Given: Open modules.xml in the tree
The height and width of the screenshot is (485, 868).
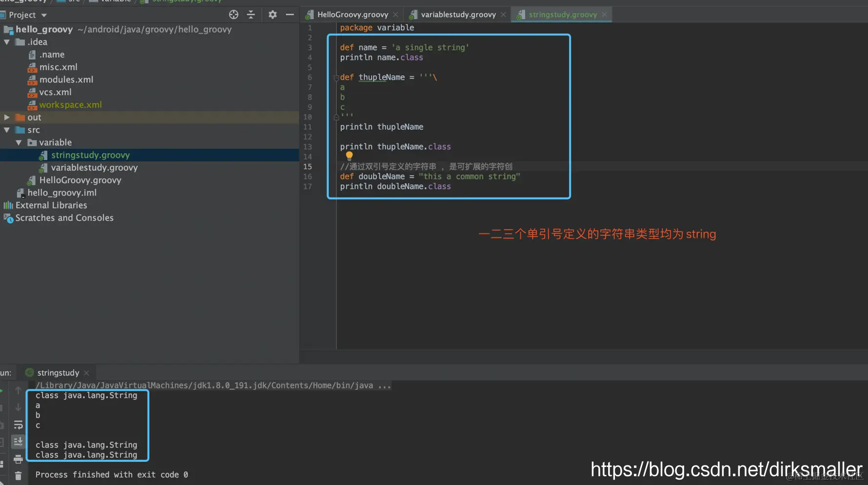Looking at the screenshot, I should click(66, 80).
